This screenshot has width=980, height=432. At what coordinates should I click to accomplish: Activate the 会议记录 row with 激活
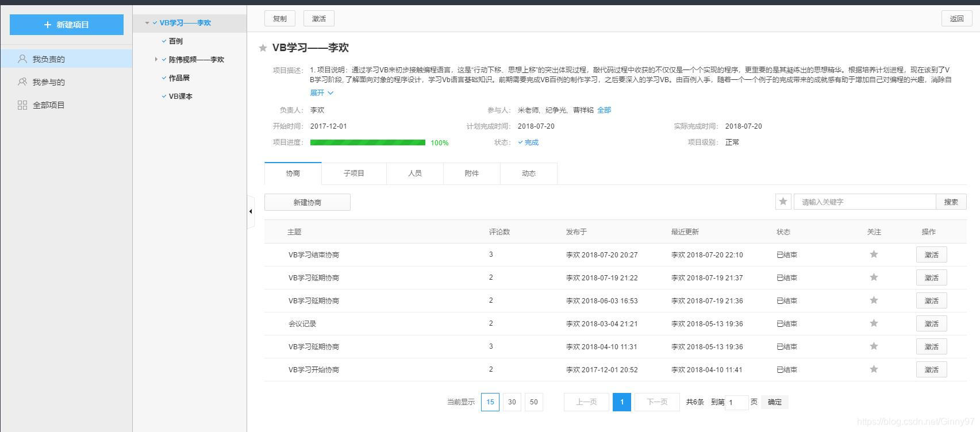(x=932, y=323)
